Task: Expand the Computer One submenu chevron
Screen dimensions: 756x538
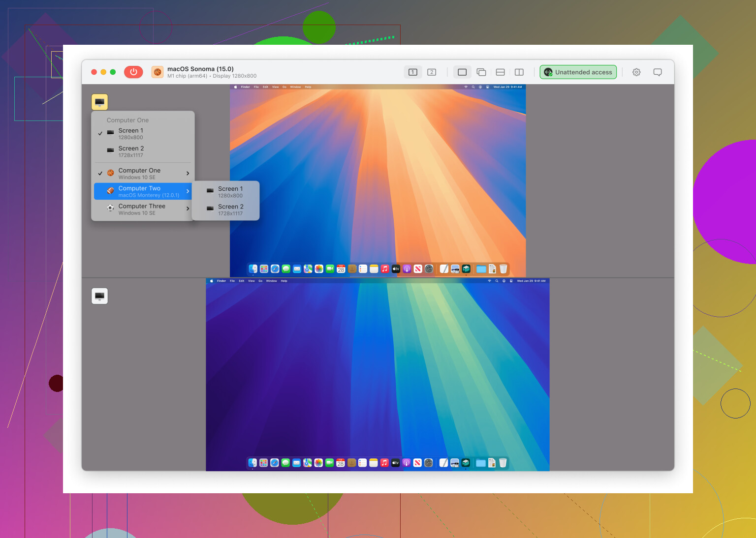Action: click(188, 174)
